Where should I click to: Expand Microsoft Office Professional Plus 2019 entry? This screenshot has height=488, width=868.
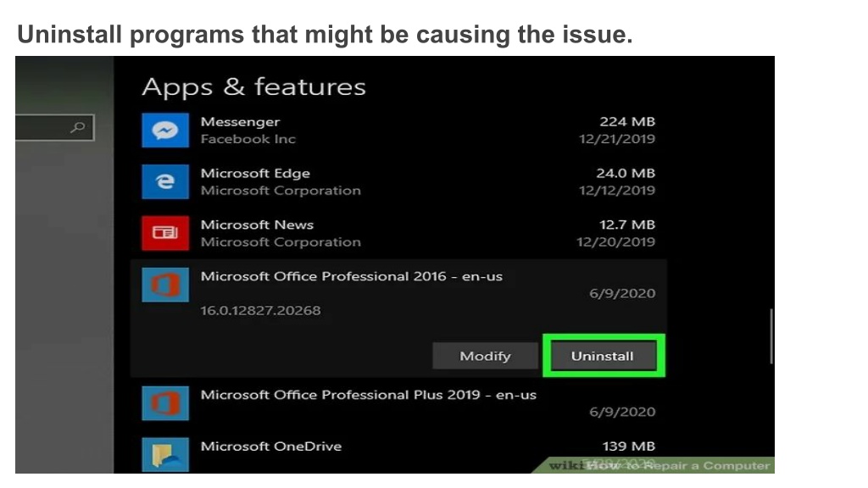point(398,403)
